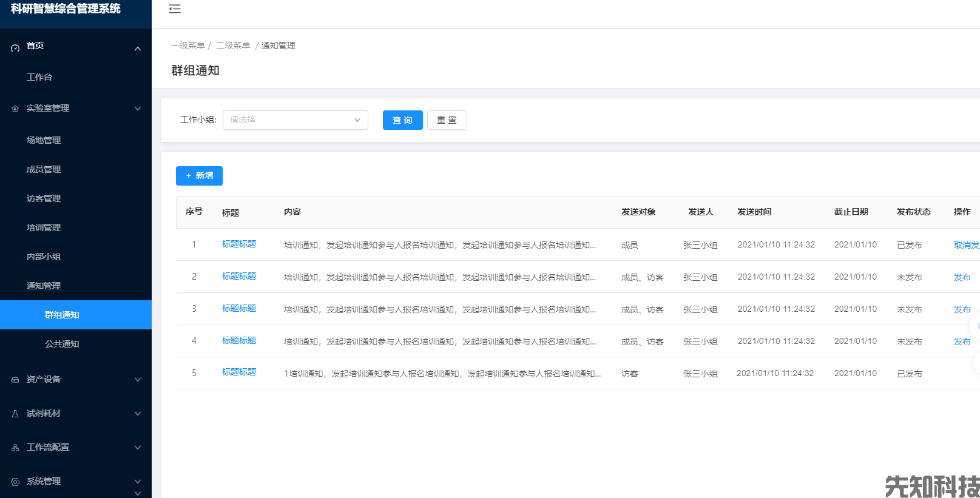Click the 截止日期 column header
Viewport: 980px width, 498px height.
(851, 212)
